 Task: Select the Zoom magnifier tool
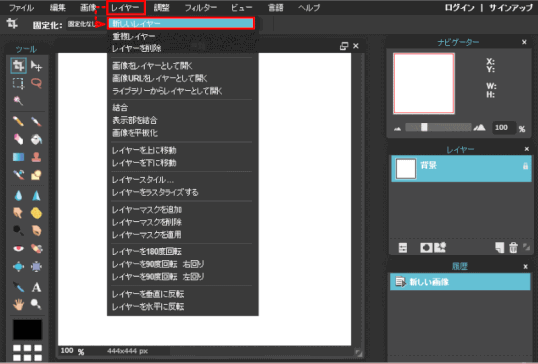tap(36, 304)
